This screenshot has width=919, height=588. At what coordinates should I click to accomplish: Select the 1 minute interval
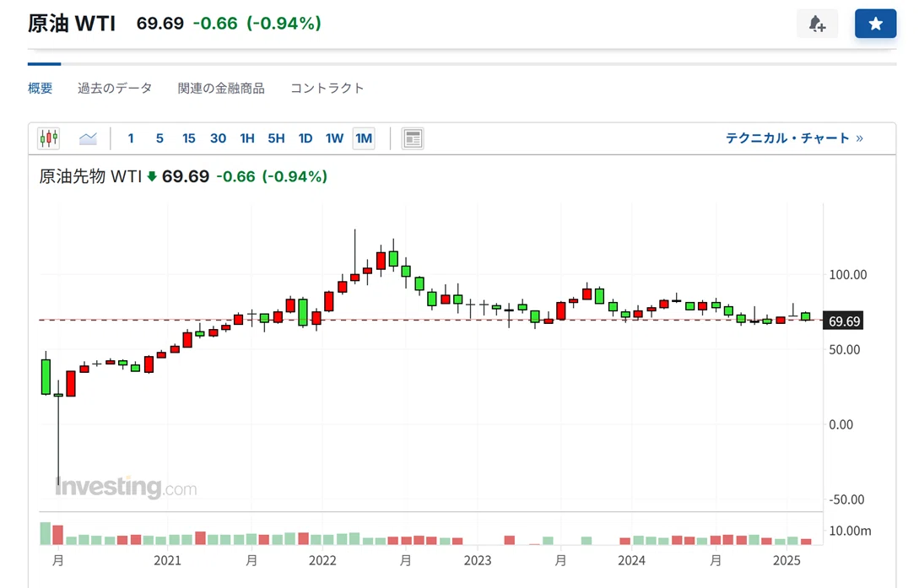click(131, 138)
